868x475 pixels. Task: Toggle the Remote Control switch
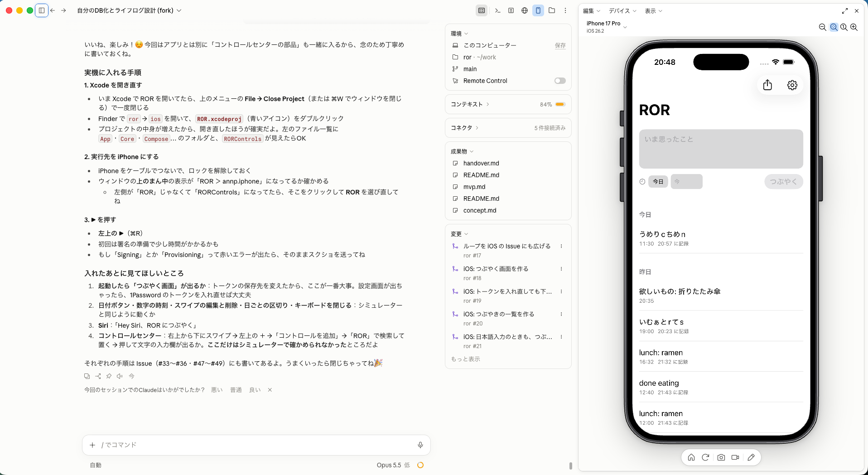(560, 81)
